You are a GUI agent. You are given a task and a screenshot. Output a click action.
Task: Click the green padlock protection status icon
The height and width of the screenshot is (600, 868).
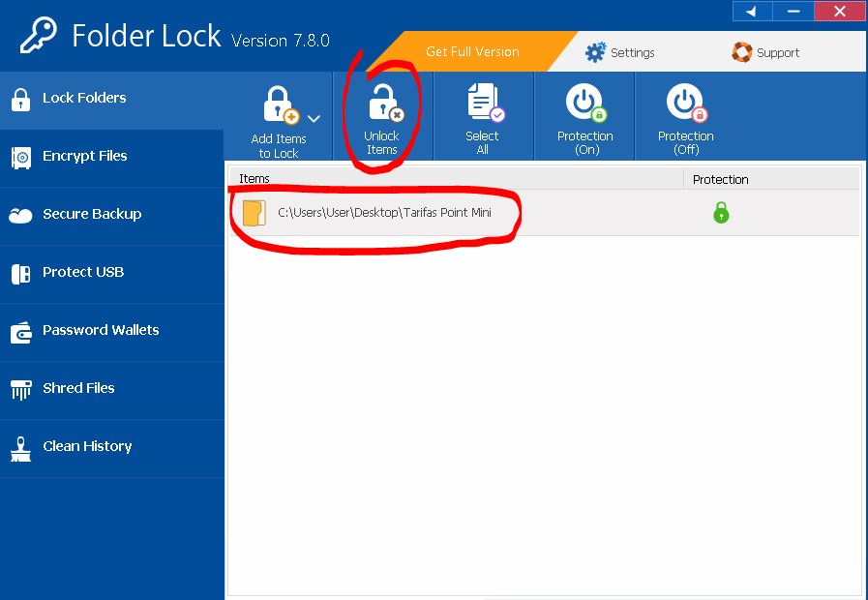pos(720,213)
